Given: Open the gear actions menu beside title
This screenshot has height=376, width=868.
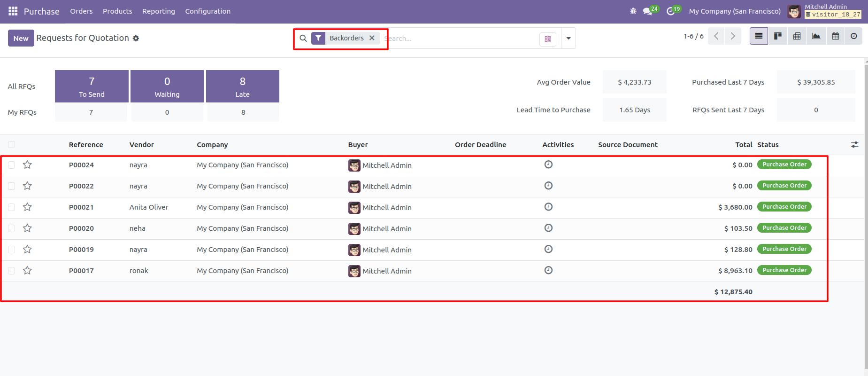Looking at the screenshot, I should click(136, 38).
